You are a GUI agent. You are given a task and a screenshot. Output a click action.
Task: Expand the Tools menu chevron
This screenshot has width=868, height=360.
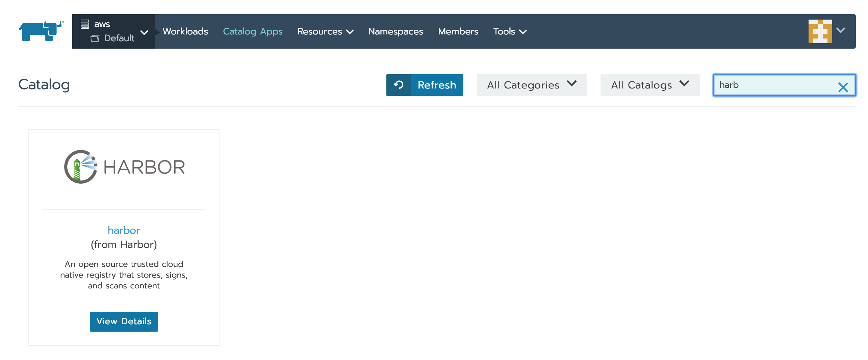pos(523,32)
